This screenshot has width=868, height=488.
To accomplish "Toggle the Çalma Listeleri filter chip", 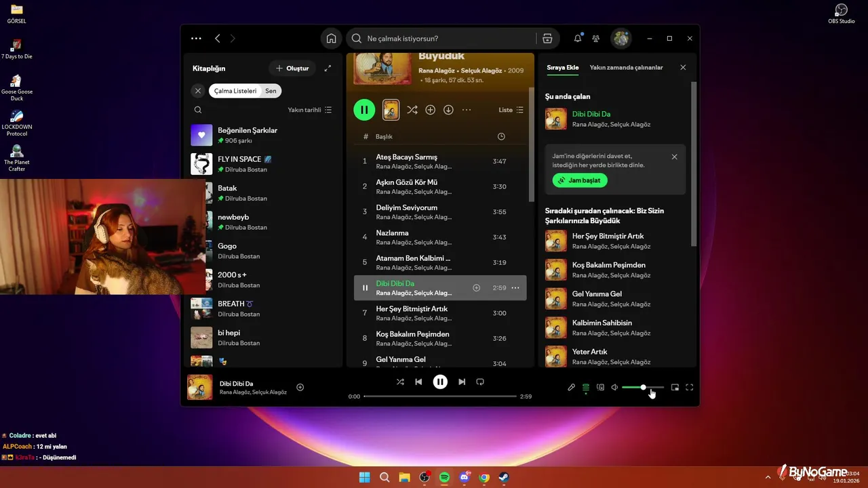I will click(235, 91).
